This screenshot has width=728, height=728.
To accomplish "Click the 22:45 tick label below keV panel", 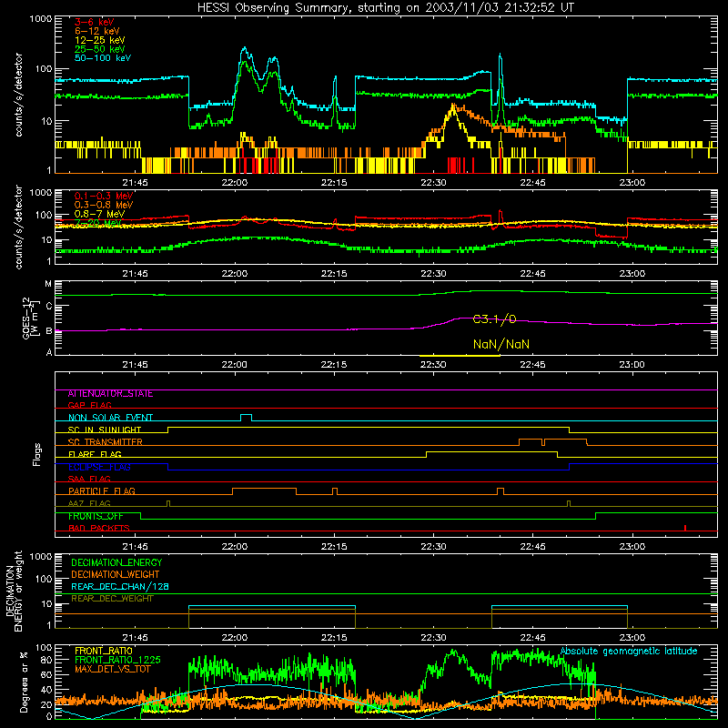I will 532,183.
